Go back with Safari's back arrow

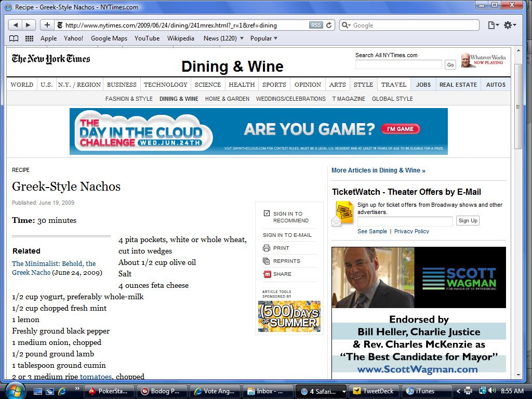click(x=15, y=25)
